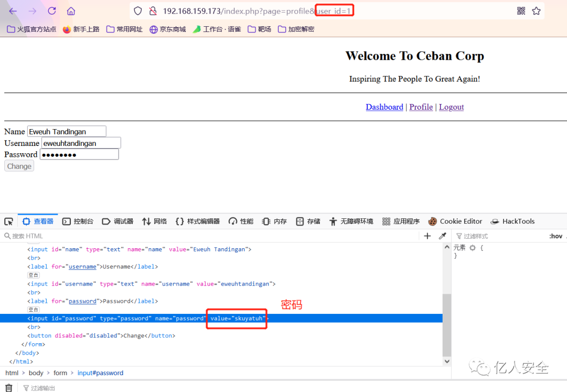Switch to the 性能 performance tab
This screenshot has width=567, height=392.
click(x=241, y=221)
